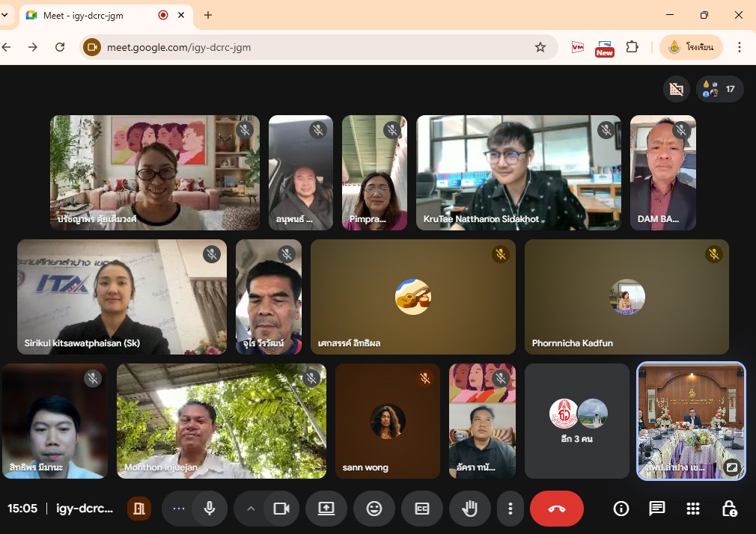
Task: Click the red leave call button
Action: [556, 509]
